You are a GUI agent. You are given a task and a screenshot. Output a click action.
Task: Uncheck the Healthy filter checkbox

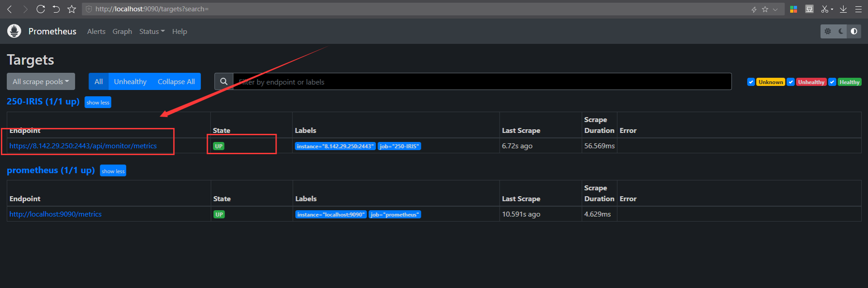832,82
